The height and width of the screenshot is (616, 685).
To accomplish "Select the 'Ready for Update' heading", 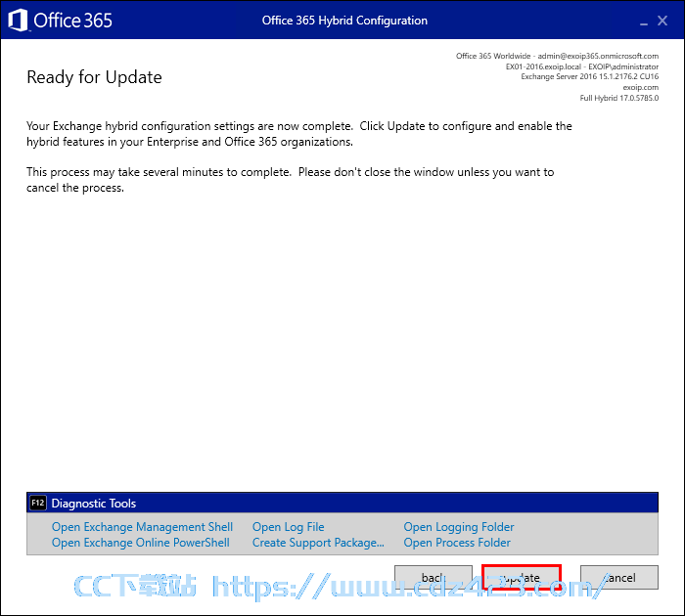I will (x=94, y=77).
